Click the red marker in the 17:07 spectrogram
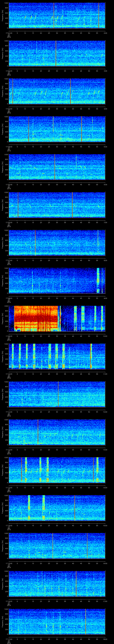 35,243
